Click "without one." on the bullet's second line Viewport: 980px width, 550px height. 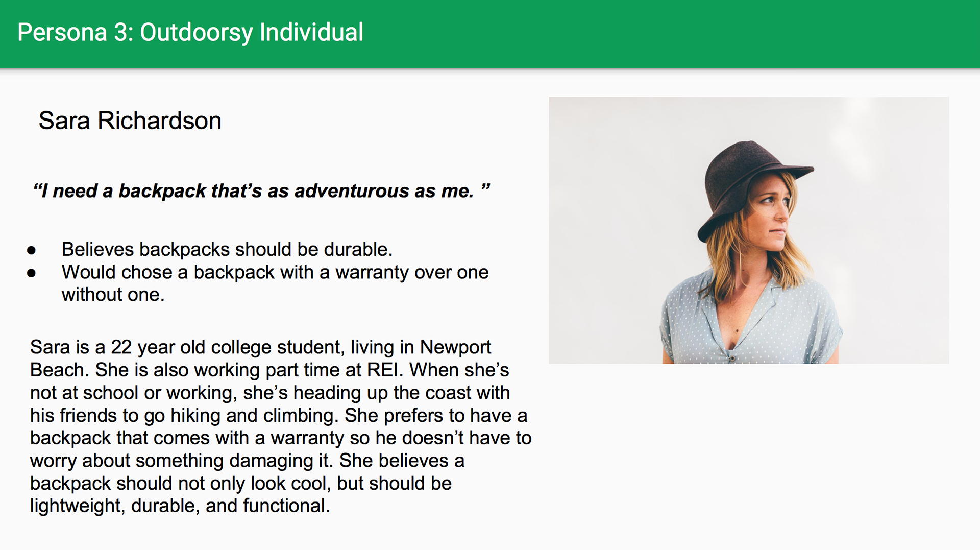[x=113, y=295]
